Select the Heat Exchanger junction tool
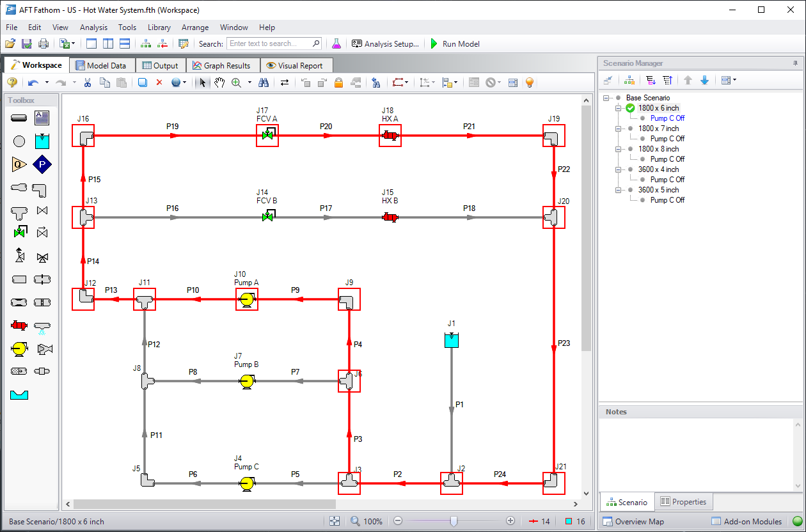Viewport: 806px width, 532px height. point(19,325)
